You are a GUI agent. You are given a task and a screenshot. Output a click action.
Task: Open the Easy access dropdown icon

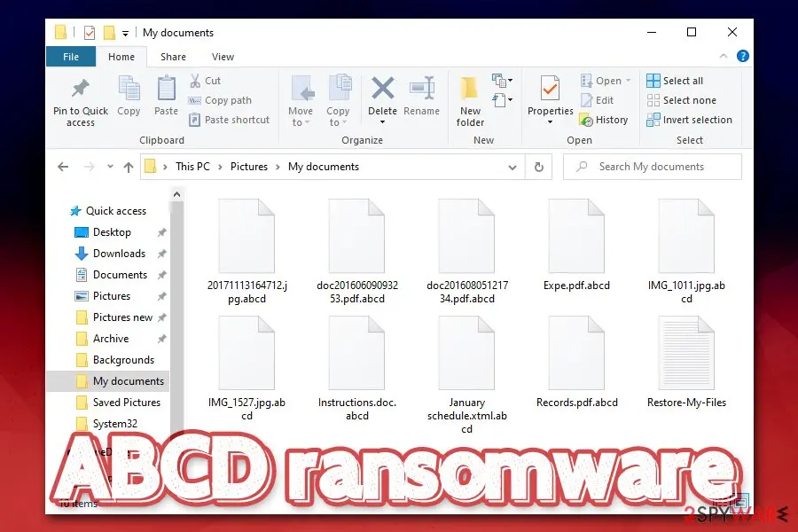(x=503, y=100)
